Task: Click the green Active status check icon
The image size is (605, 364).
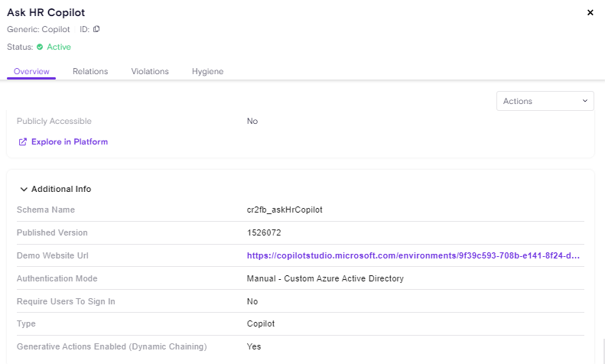Action: [x=40, y=47]
